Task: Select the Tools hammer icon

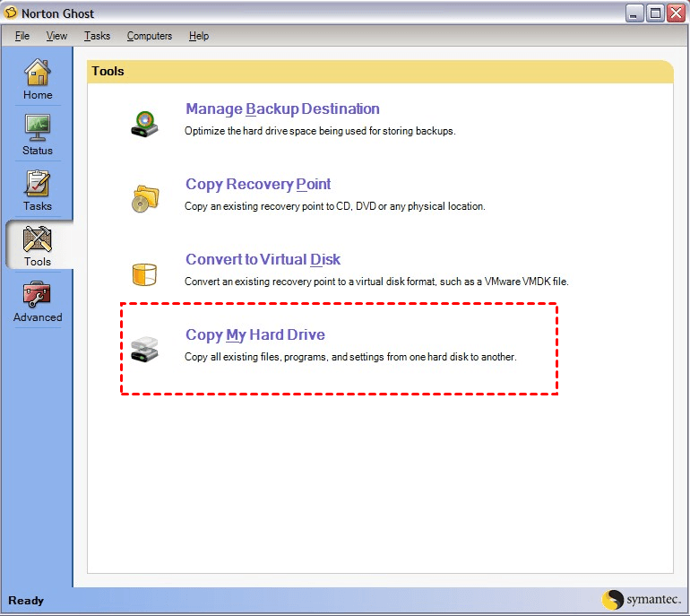Action: tap(38, 239)
